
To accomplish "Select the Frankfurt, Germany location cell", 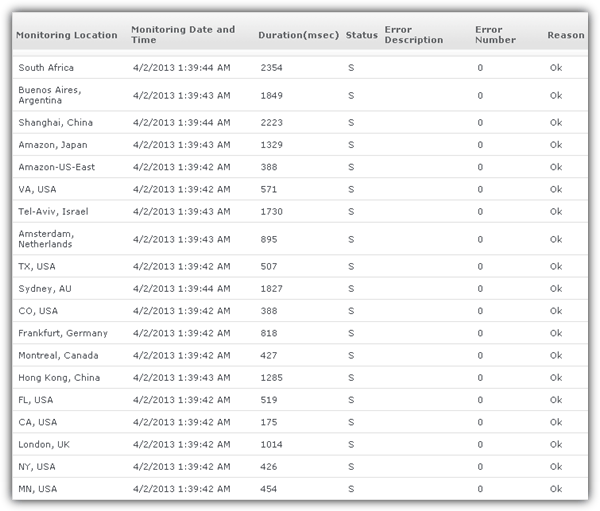I will 63,333.
